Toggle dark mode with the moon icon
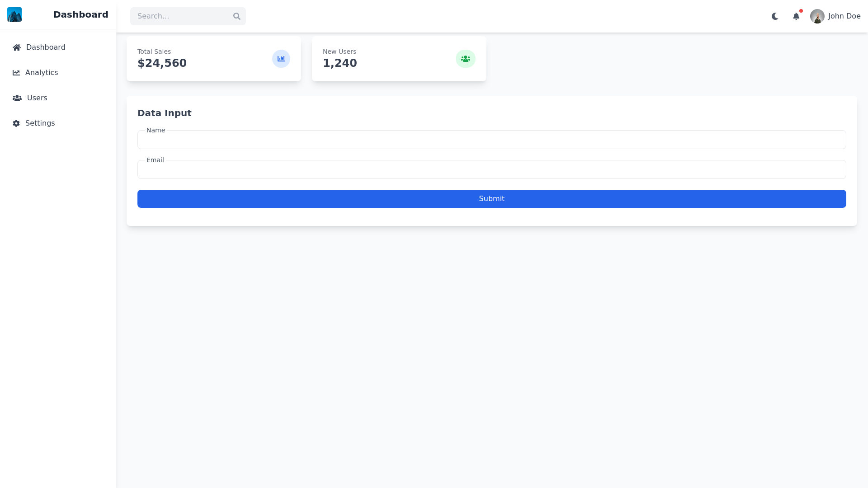 click(774, 16)
